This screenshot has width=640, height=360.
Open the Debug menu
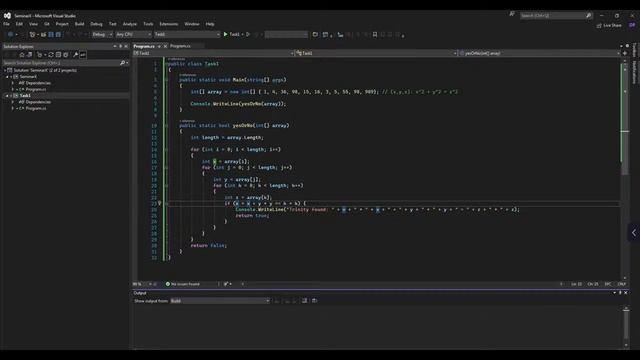pos(96,24)
